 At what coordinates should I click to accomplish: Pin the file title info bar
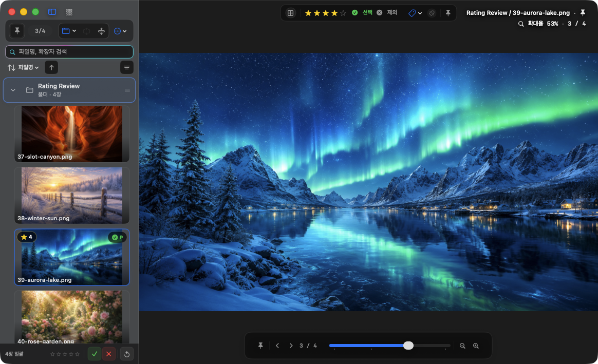point(583,12)
